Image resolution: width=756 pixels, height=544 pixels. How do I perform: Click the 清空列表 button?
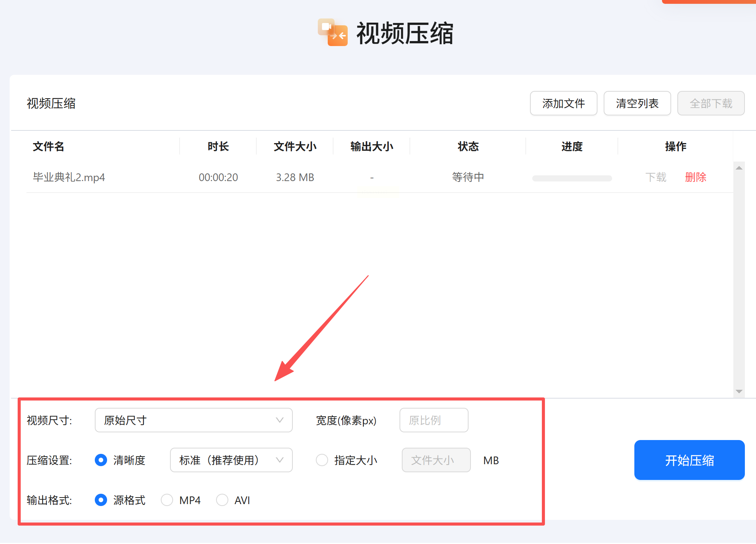637,103
